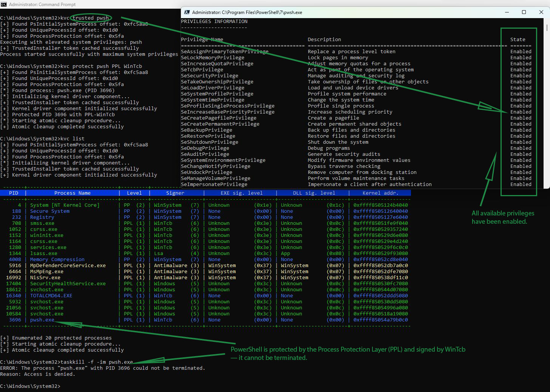Click the Signer column header

point(175,193)
